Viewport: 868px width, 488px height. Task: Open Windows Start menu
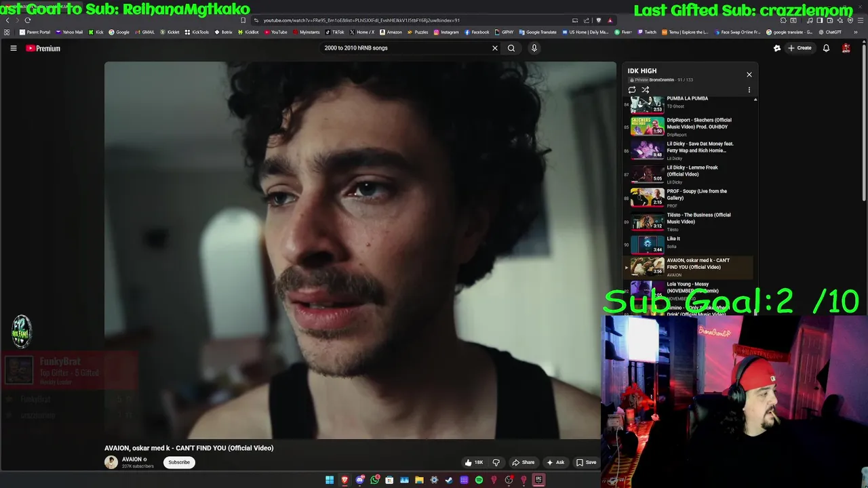pyautogui.click(x=330, y=480)
